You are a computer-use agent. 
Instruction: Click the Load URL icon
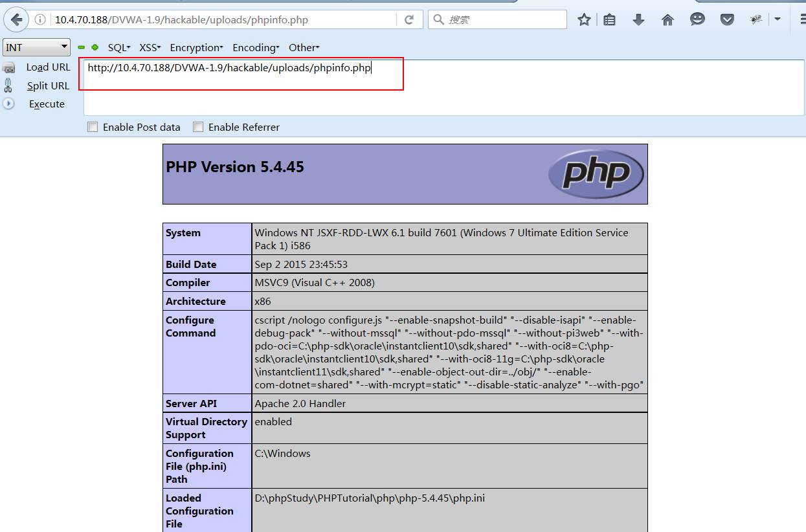(x=8, y=67)
